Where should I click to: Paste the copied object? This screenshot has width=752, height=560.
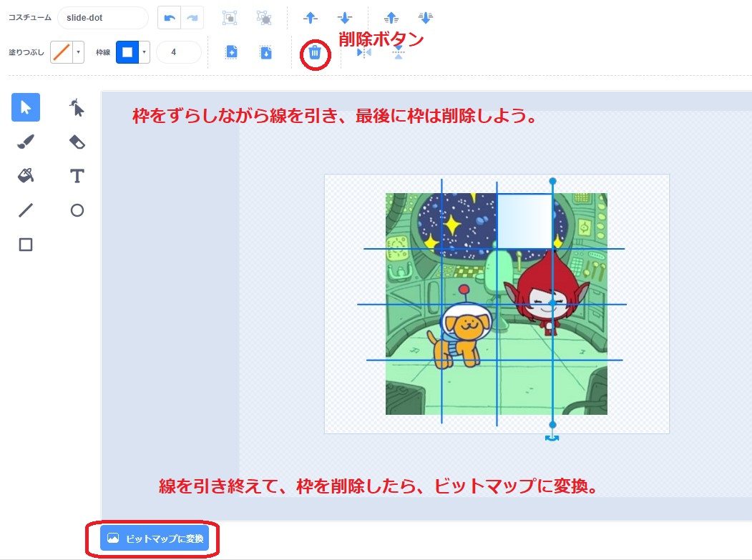265,51
